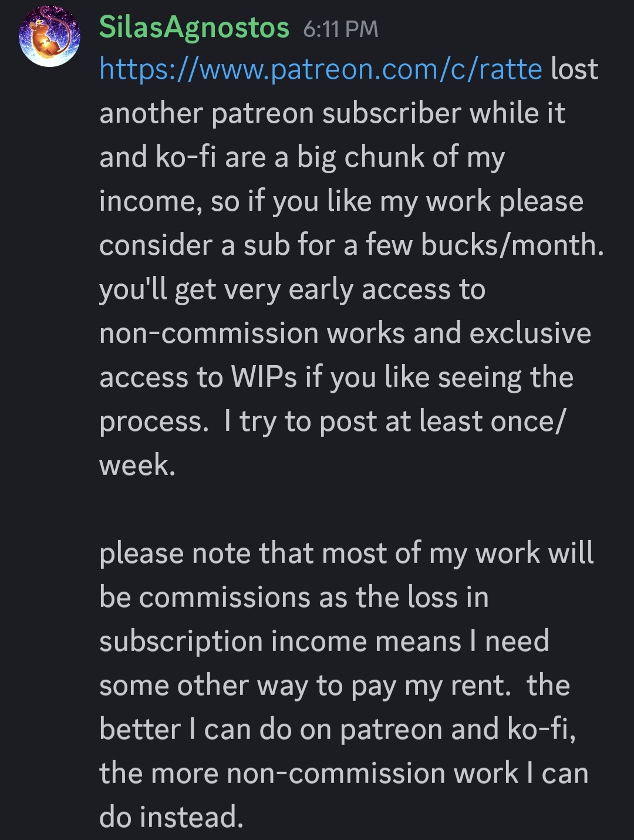Click the word "exclusive" in the message
Viewport: 634px width, 840px height.
coord(530,333)
